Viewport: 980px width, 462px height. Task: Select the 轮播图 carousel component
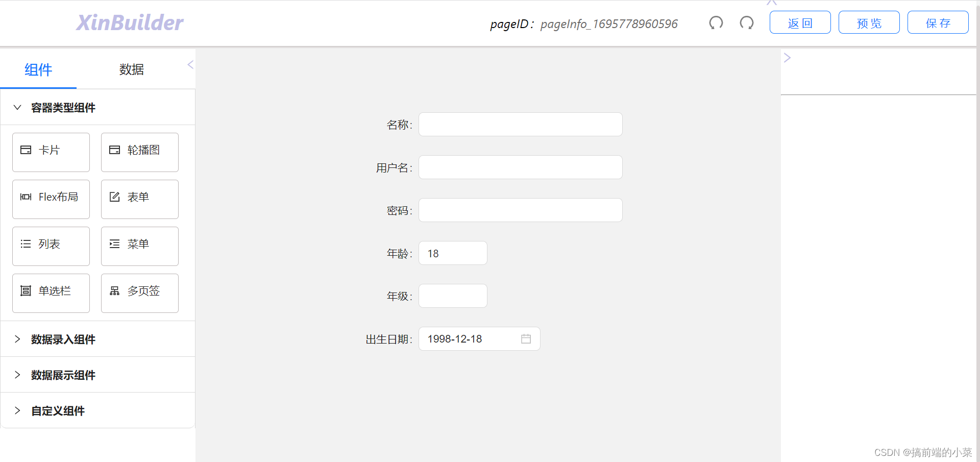tap(140, 152)
